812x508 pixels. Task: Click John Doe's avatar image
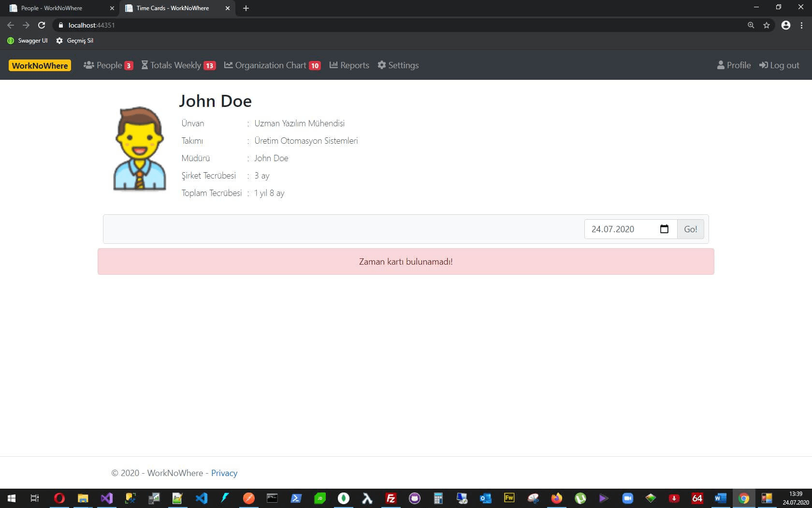click(140, 149)
